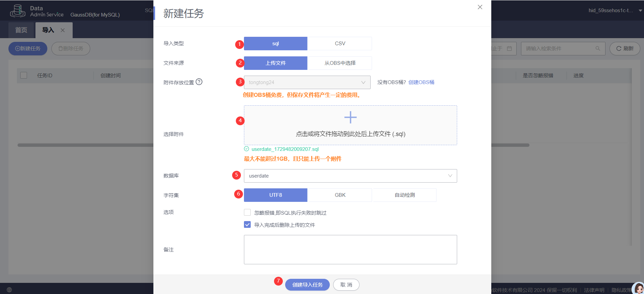Click the calendar icon in date filter
Viewport: 644px width, 294px height.
tap(510, 49)
